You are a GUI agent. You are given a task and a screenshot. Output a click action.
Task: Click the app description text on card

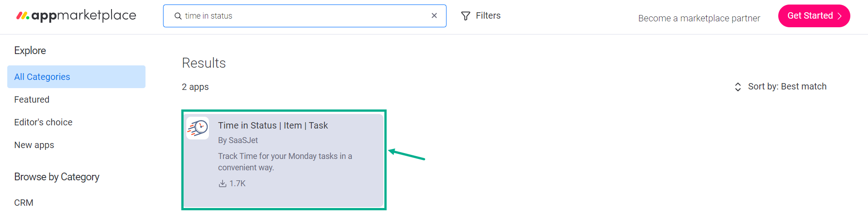(x=285, y=162)
